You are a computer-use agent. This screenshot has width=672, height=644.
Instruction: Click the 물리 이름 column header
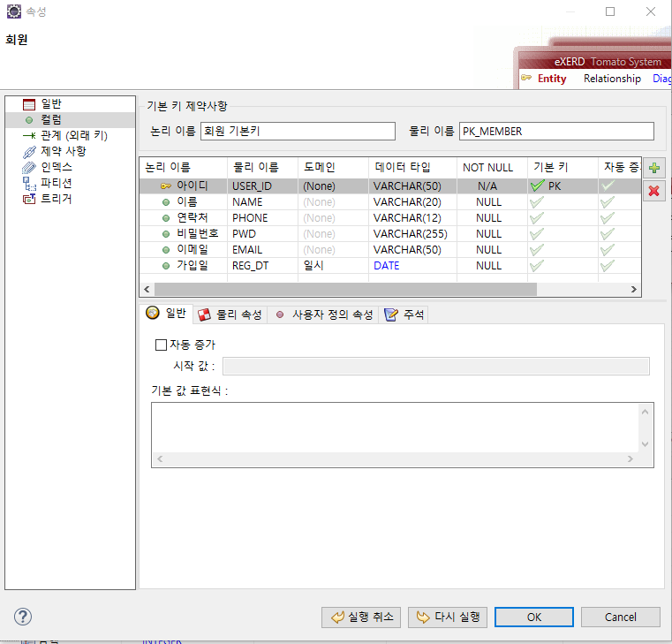pos(262,168)
